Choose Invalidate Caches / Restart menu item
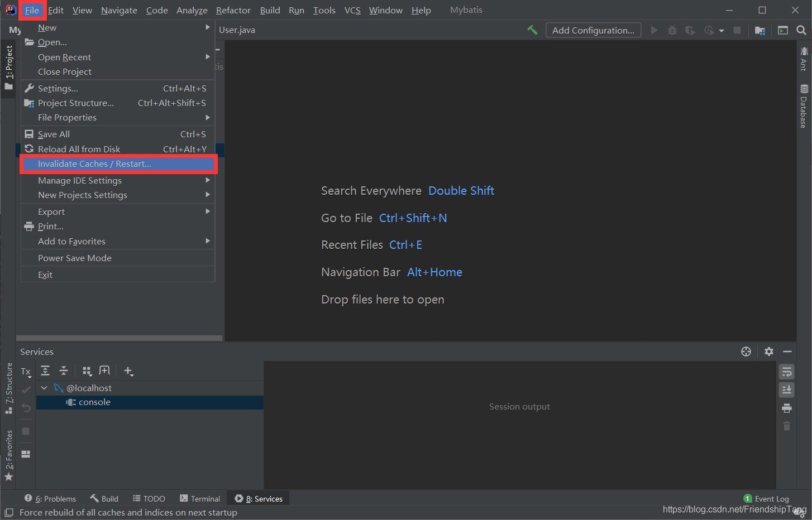 [x=118, y=164]
